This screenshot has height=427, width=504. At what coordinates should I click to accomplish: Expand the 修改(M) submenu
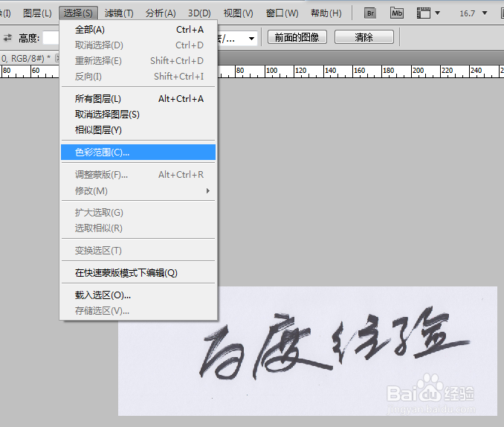tap(138, 191)
